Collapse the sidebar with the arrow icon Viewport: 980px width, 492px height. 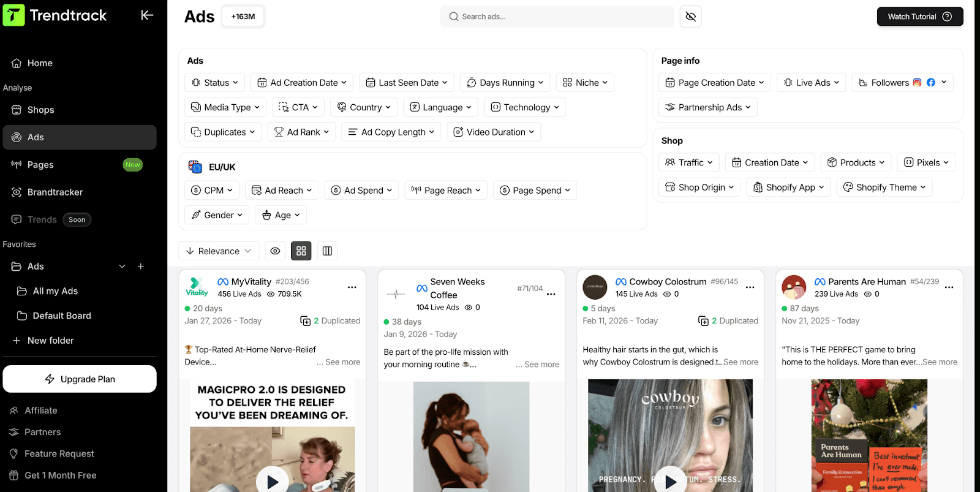coord(147,15)
